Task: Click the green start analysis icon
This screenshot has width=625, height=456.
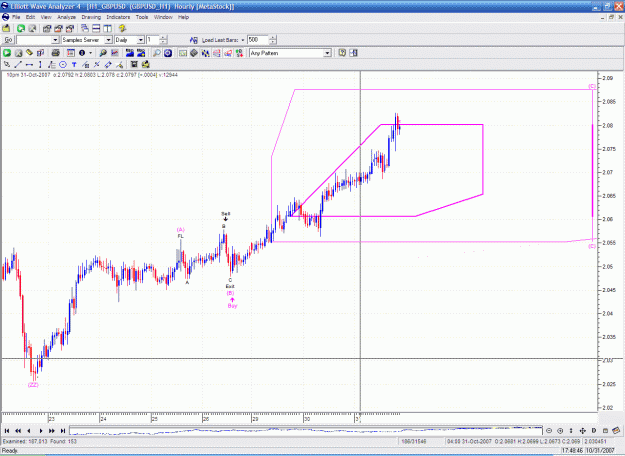Action: [7, 53]
